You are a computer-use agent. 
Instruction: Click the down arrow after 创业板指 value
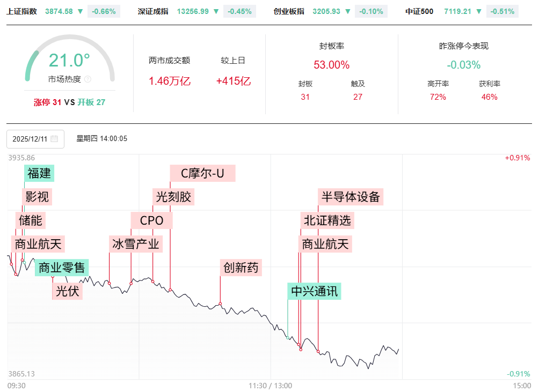(348, 11)
